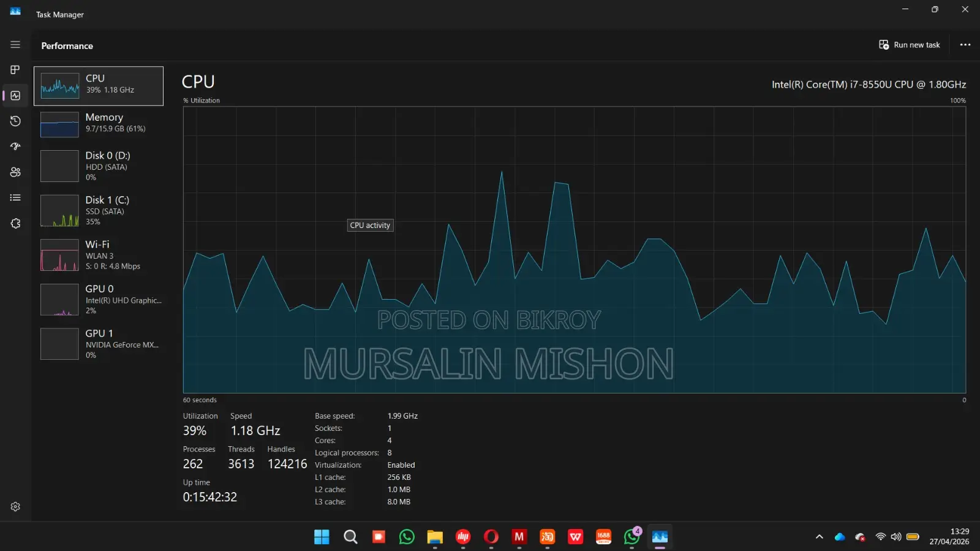980x551 pixels.
Task: Click the battery tray icon
Action: [913, 537]
